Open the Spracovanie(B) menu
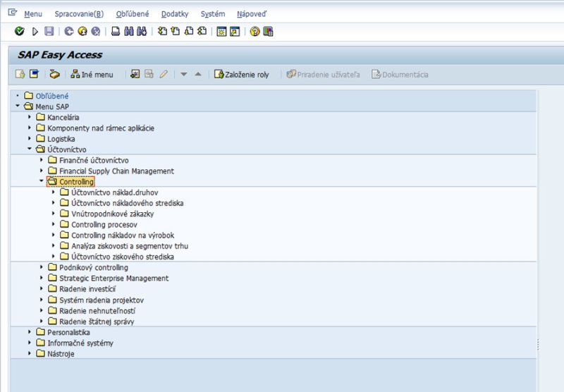Image resolution: width=564 pixels, height=392 pixels. pyautogui.click(x=79, y=14)
